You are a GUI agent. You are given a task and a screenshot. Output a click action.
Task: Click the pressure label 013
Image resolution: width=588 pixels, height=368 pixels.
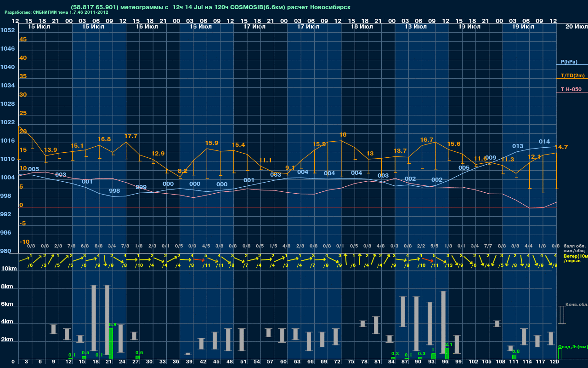click(x=518, y=146)
